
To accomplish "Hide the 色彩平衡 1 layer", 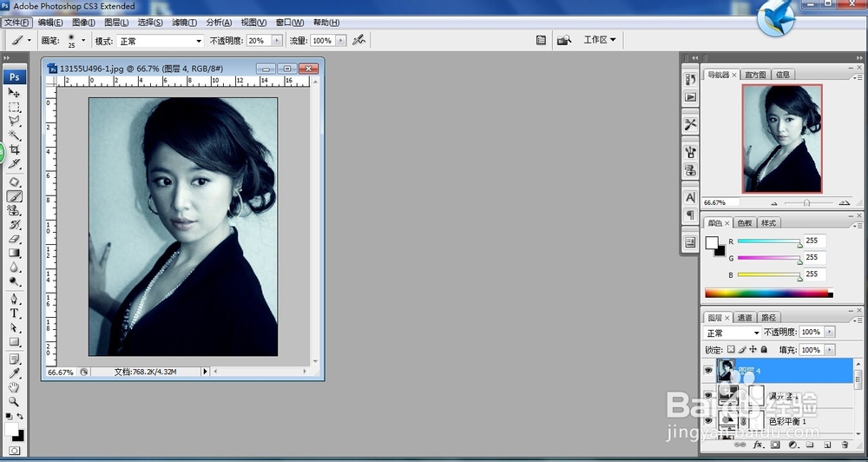I will coord(708,420).
